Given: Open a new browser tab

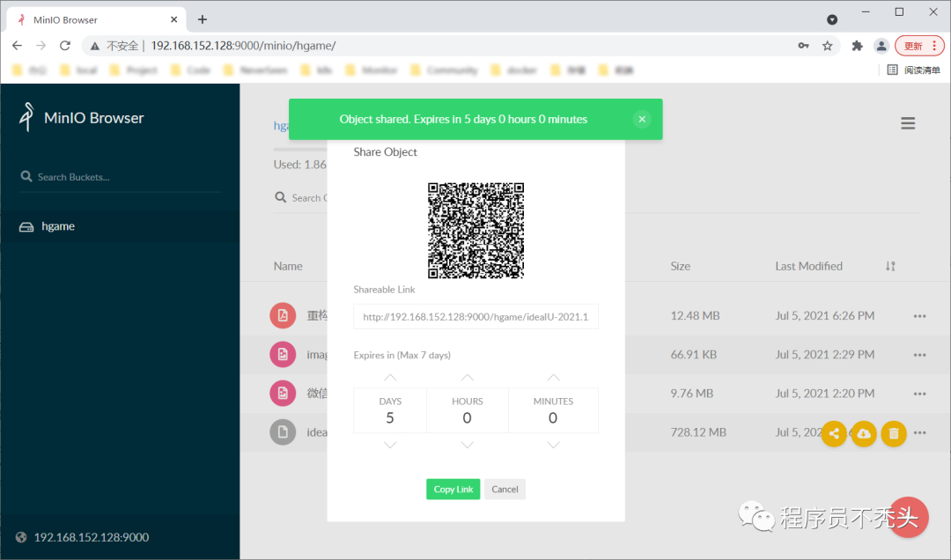Looking at the screenshot, I should 202,19.
